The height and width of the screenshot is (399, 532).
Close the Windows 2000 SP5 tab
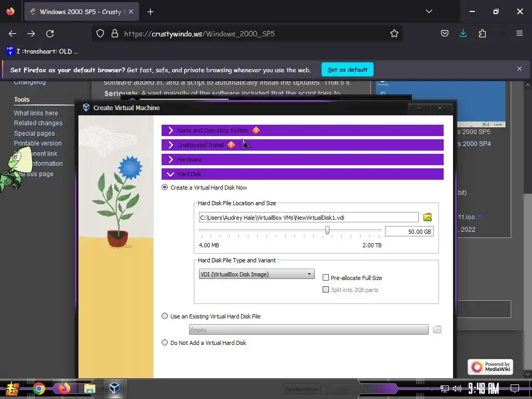click(x=131, y=11)
